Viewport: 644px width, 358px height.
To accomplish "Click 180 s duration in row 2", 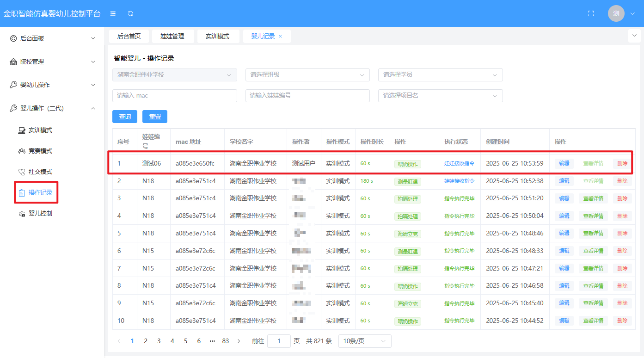I will pos(367,181).
